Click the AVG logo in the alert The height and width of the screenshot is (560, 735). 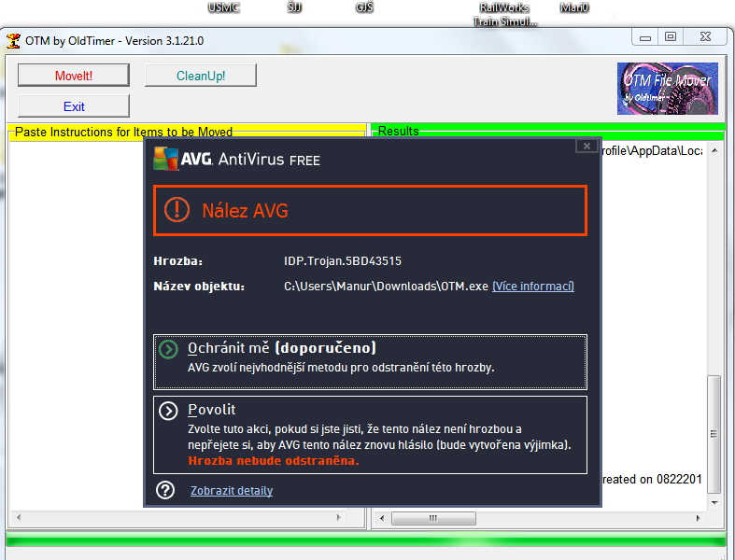[166, 159]
